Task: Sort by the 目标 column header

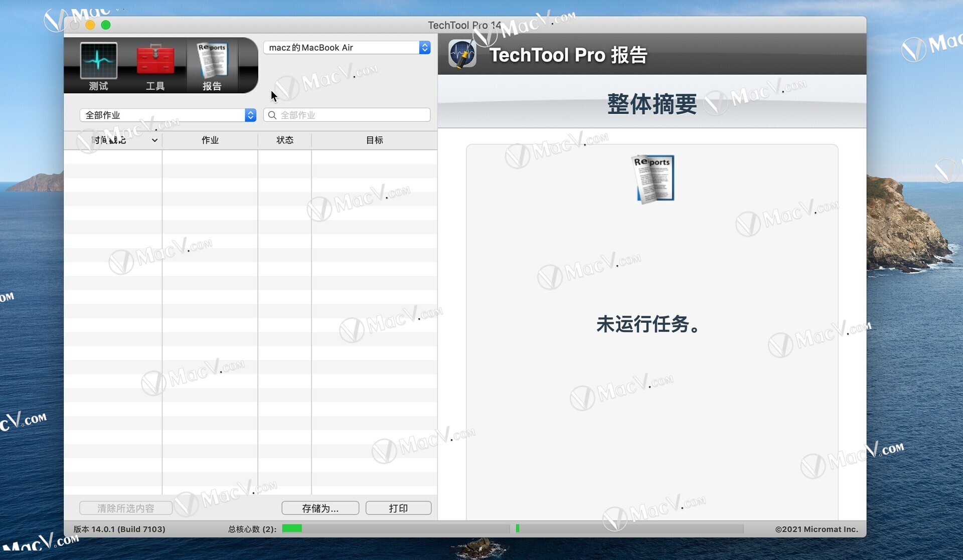Action: (374, 140)
